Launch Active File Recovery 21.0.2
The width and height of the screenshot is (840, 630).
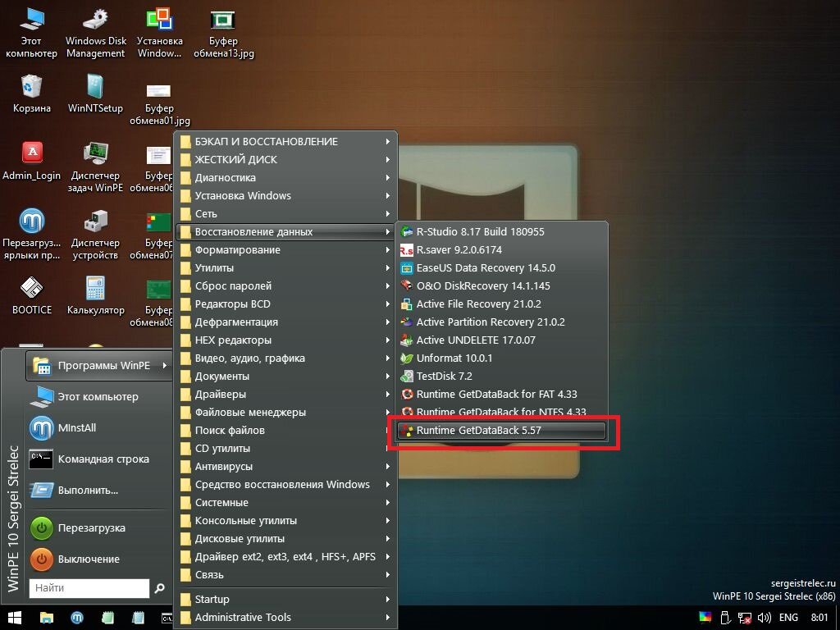[501, 304]
